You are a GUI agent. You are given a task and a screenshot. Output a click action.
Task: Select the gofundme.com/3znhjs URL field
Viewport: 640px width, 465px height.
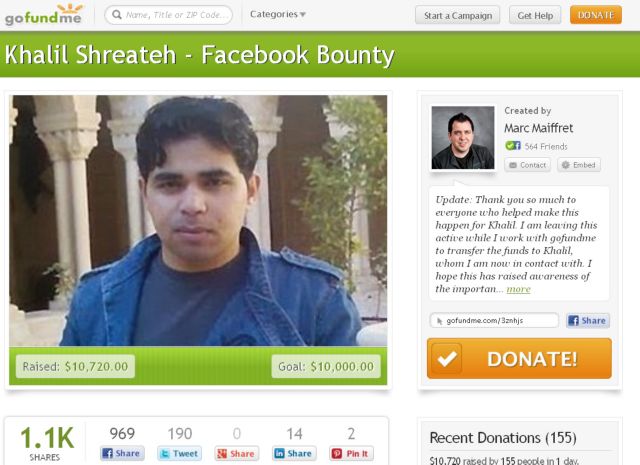click(494, 320)
